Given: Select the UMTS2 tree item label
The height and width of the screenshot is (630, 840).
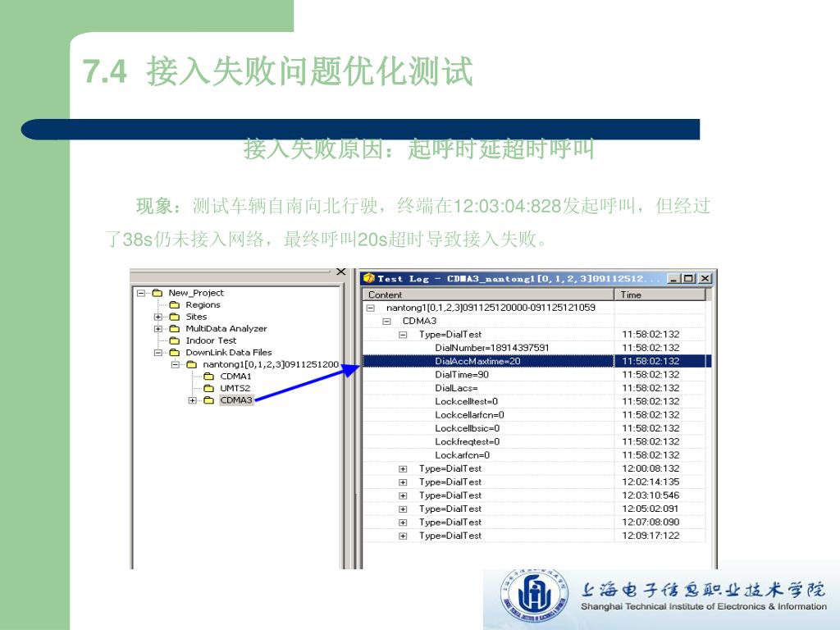Looking at the screenshot, I should coord(235,388).
